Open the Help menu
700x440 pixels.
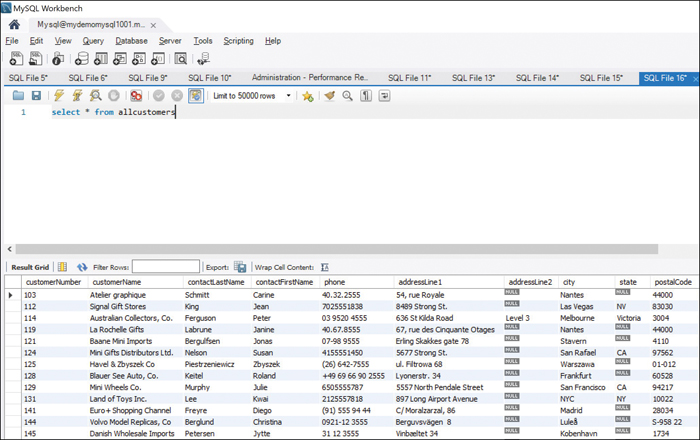point(273,41)
